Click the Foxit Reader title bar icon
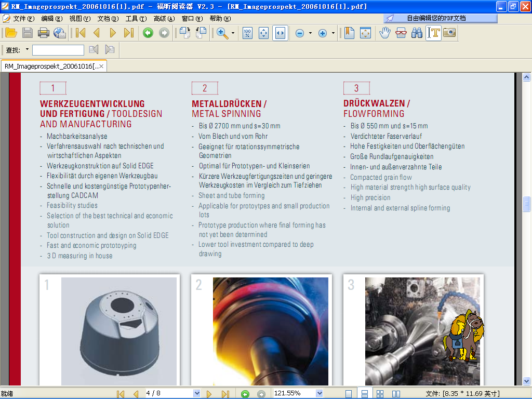This screenshot has height=399, width=532. (5, 6)
